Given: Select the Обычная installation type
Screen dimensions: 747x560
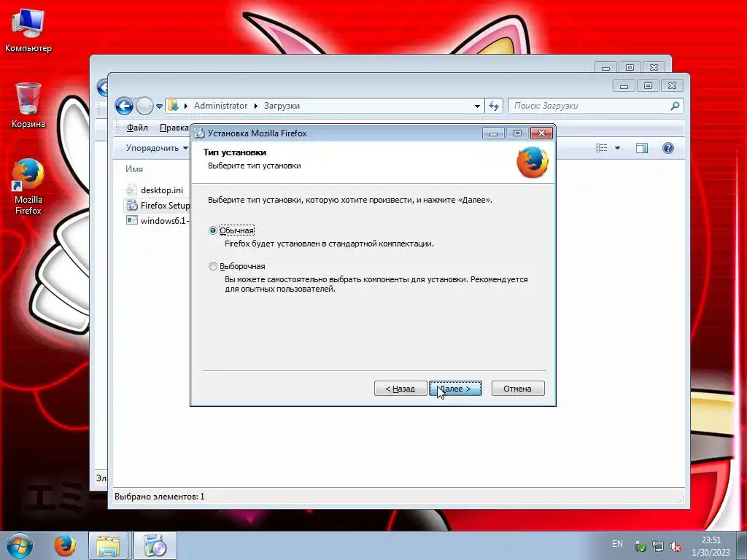Looking at the screenshot, I should pos(232,230).
